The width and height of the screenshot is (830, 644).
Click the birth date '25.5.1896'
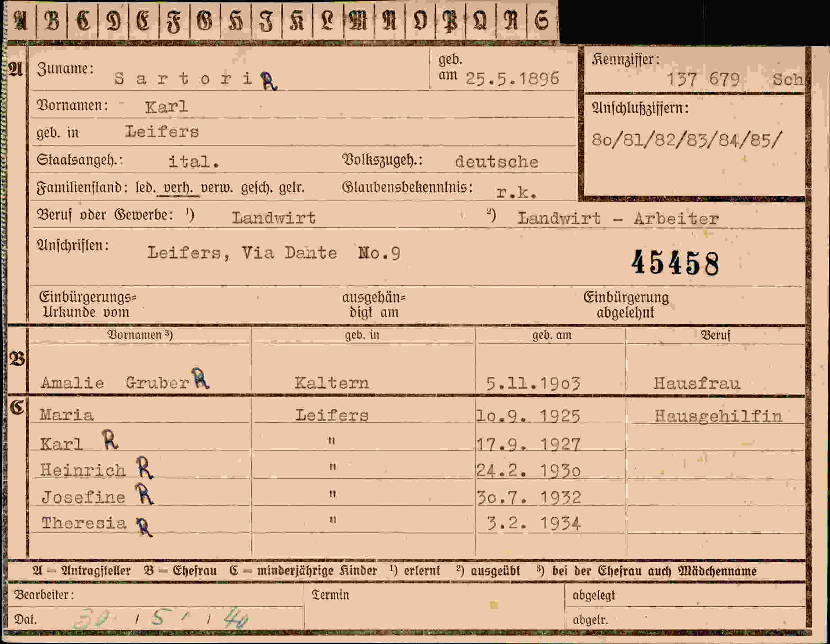tap(512, 79)
